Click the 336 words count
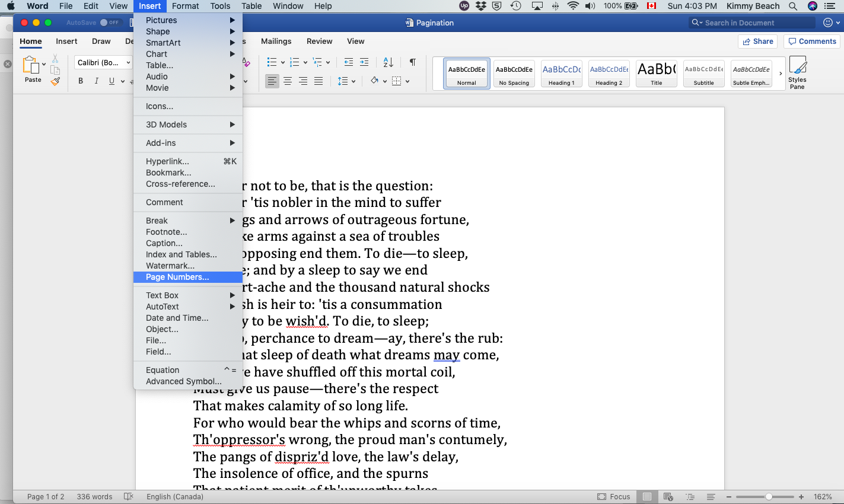 tap(94, 497)
